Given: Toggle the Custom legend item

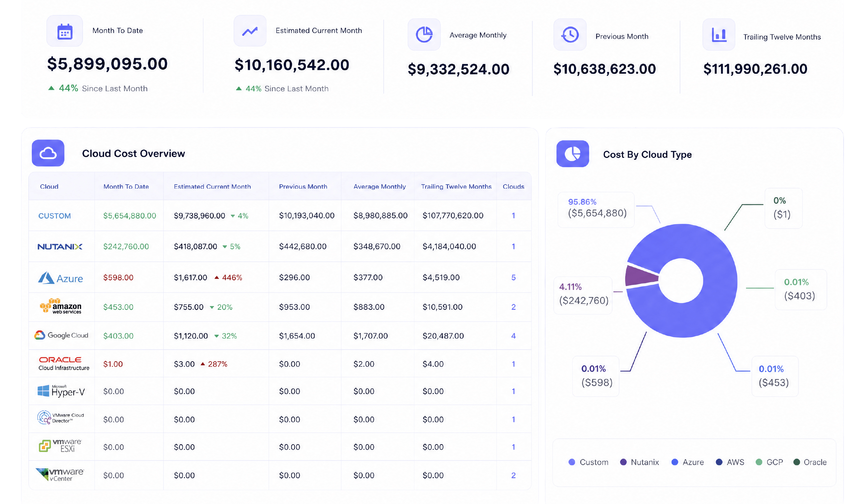Looking at the screenshot, I should click(x=588, y=462).
